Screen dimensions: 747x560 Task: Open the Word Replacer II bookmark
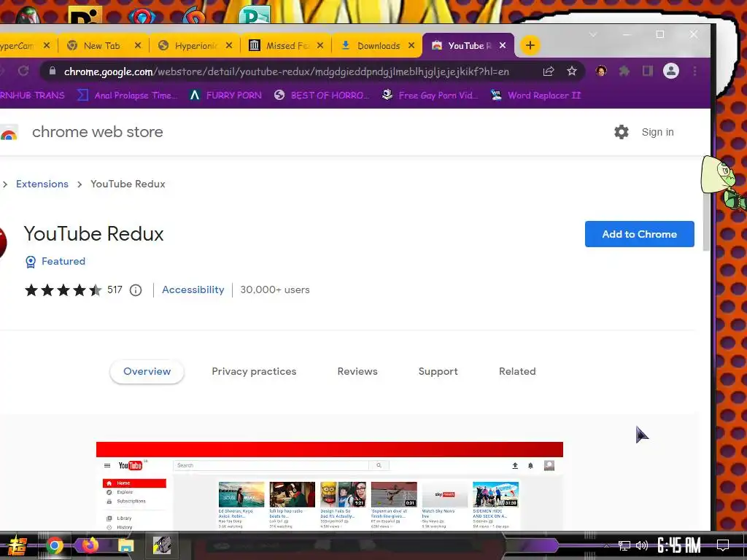point(536,96)
